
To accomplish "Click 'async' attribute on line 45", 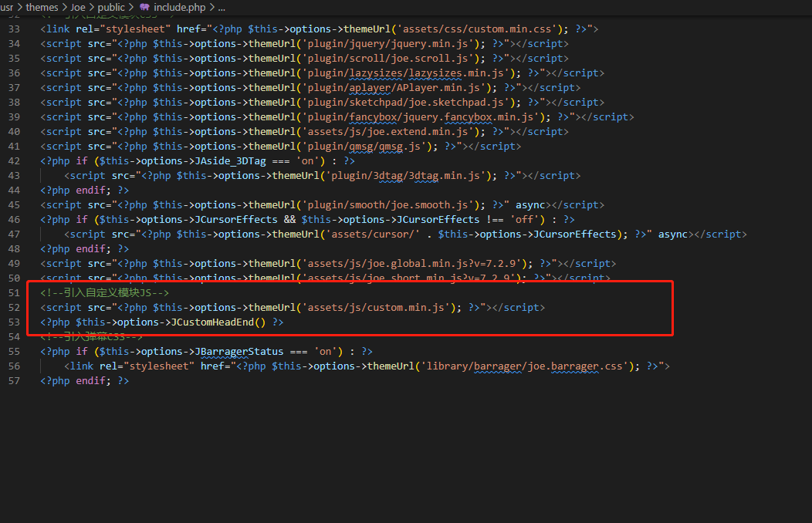I will [x=530, y=205].
